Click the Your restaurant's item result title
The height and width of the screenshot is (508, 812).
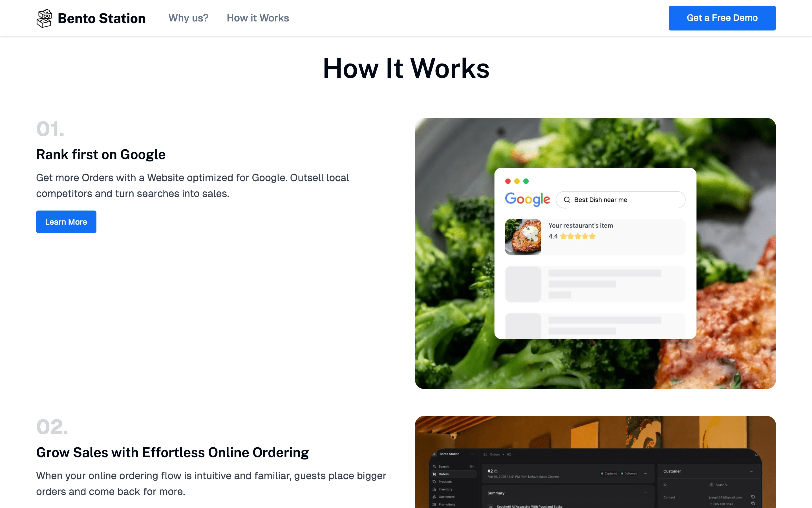[581, 225]
